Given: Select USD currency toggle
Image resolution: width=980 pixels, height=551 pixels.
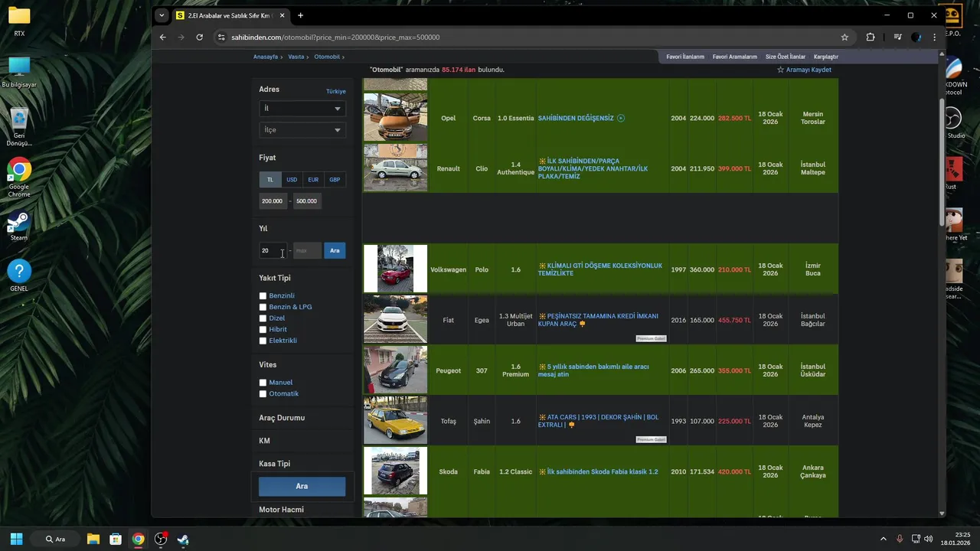Looking at the screenshot, I should [x=292, y=179].
